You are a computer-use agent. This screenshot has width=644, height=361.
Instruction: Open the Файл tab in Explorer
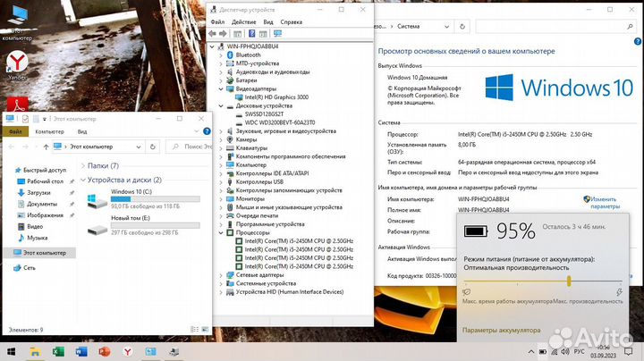tap(15, 131)
